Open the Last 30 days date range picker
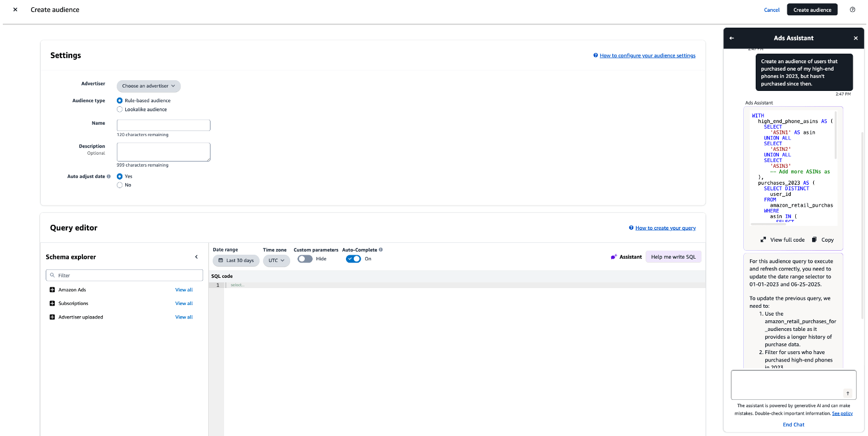Screen dimensions: 868x436 coord(236,260)
